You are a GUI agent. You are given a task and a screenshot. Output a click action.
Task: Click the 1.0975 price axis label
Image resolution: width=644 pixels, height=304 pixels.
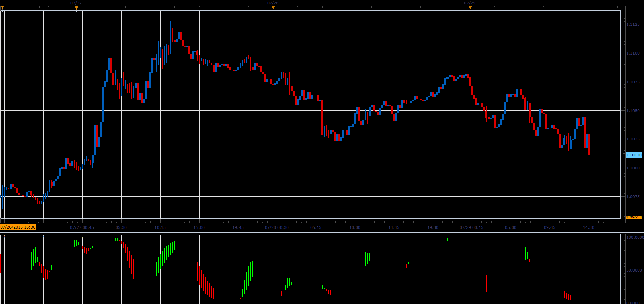click(633, 197)
